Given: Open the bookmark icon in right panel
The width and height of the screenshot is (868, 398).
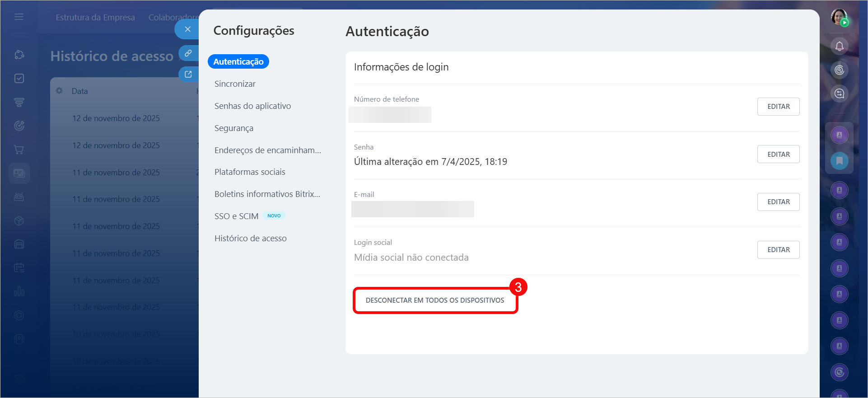Looking at the screenshot, I should [839, 160].
